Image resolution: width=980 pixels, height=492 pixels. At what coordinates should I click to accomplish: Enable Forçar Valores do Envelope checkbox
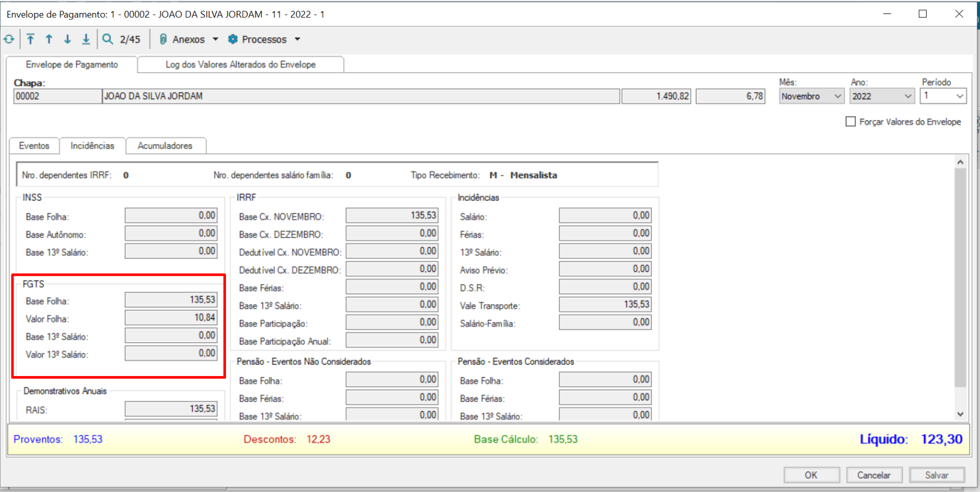click(851, 122)
